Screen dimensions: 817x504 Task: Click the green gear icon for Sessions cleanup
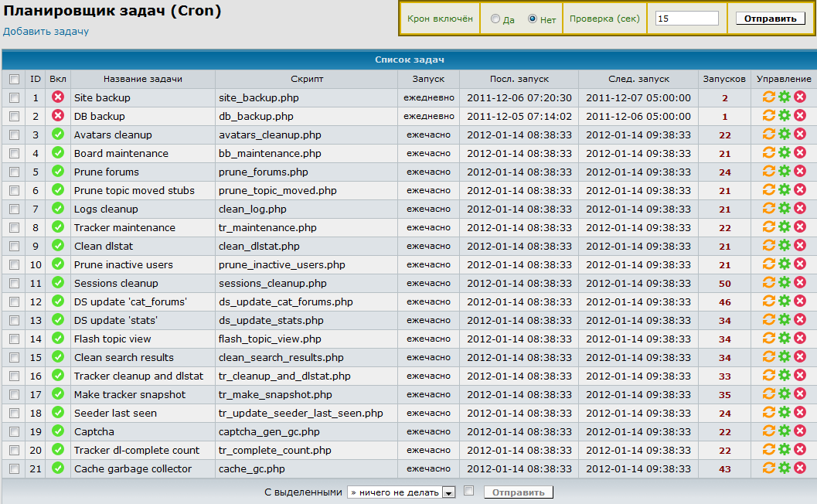point(784,282)
